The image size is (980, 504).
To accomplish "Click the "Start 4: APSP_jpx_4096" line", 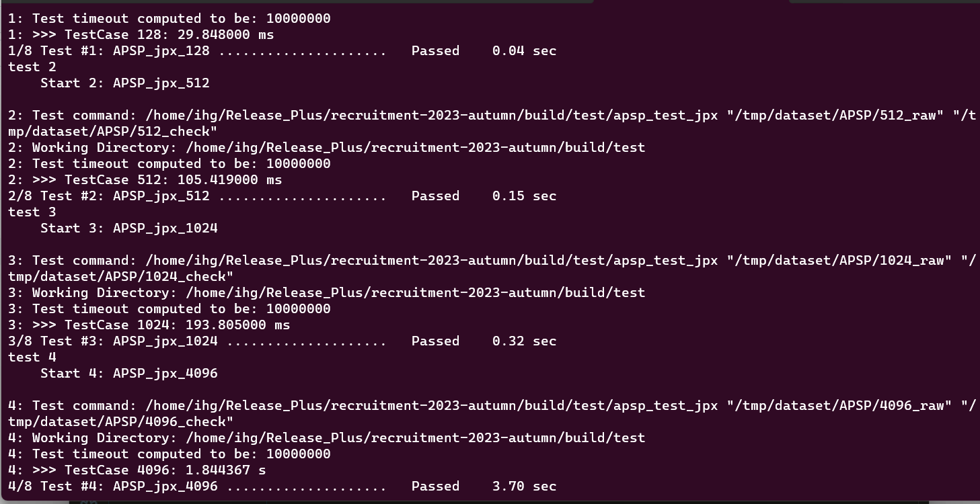I will (128, 373).
